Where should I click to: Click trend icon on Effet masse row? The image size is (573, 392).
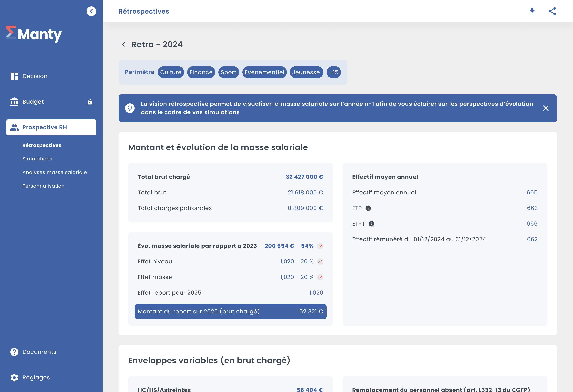coord(320,277)
